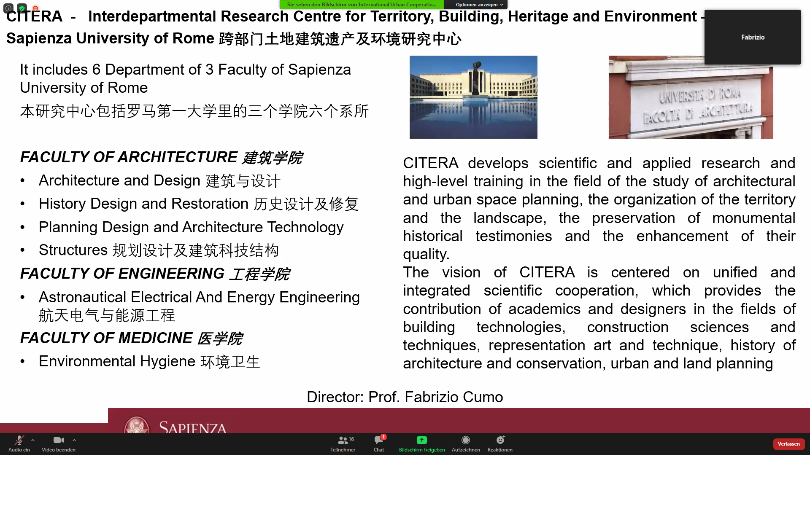Viewport: 810px width, 532px height.
Task: Open the Optionen anzeigen dropdown
Action: 479,5
